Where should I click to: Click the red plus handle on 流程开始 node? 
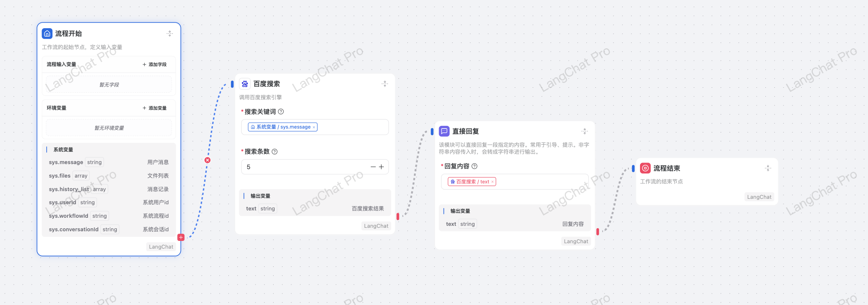coord(181,237)
